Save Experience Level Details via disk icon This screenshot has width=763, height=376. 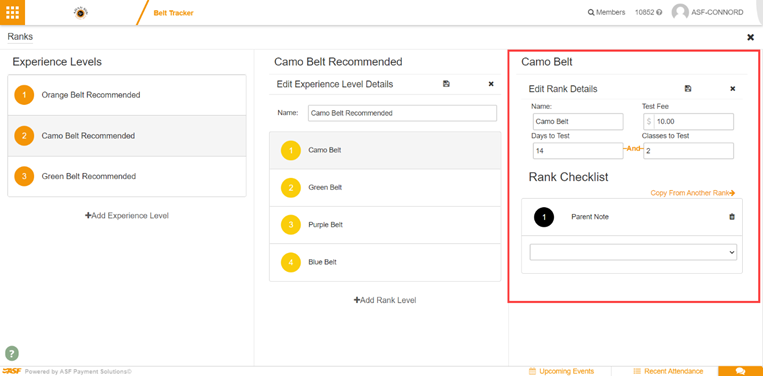pos(446,84)
